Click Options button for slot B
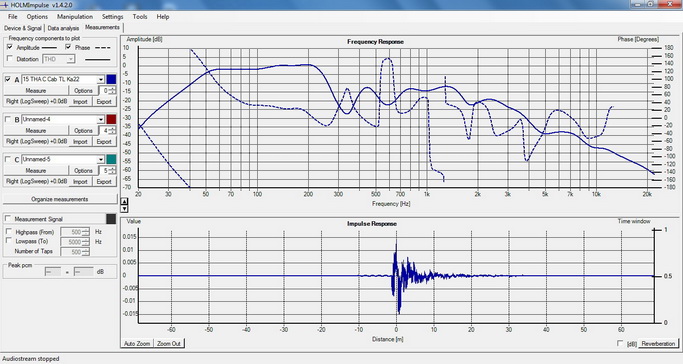Viewport: 683px width, 364px height. click(x=83, y=131)
